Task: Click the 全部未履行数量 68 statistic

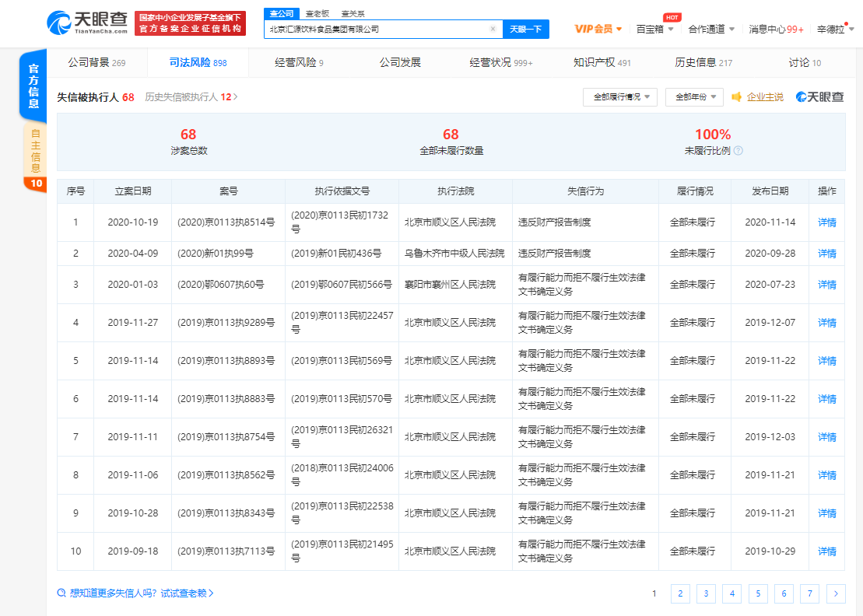Action: [x=451, y=142]
